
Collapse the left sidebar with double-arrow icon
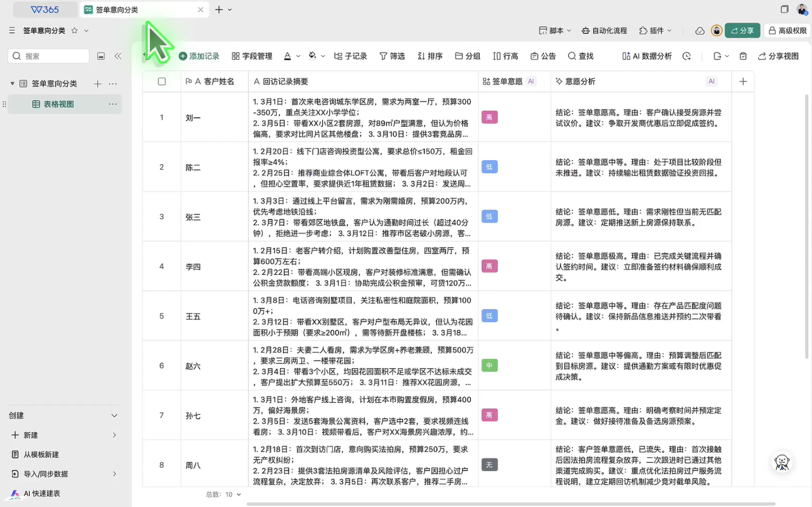(118, 56)
